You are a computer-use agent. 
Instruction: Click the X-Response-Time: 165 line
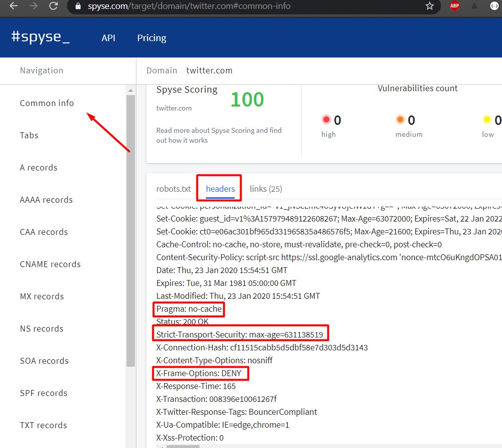coord(196,386)
